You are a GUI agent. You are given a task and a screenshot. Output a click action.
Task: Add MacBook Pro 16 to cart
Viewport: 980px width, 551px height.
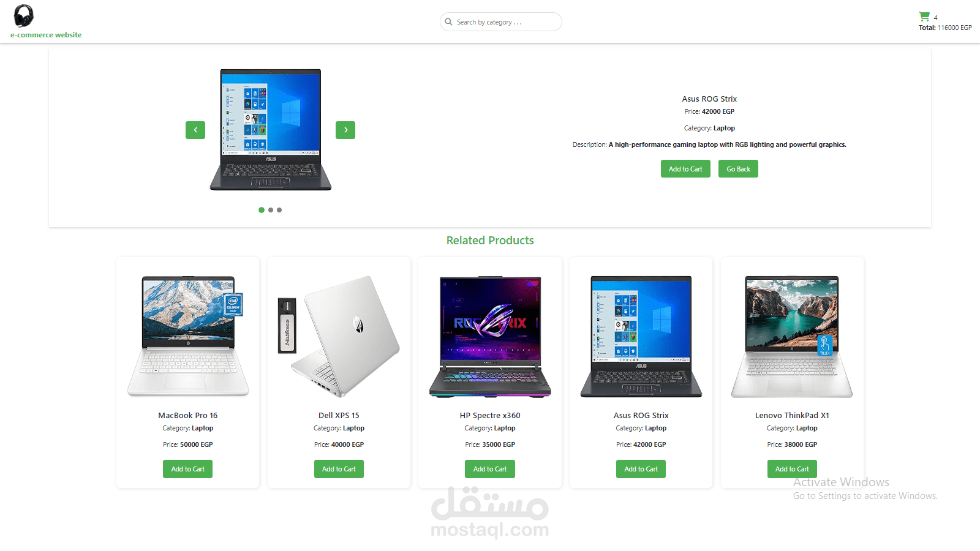click(188, 469)
